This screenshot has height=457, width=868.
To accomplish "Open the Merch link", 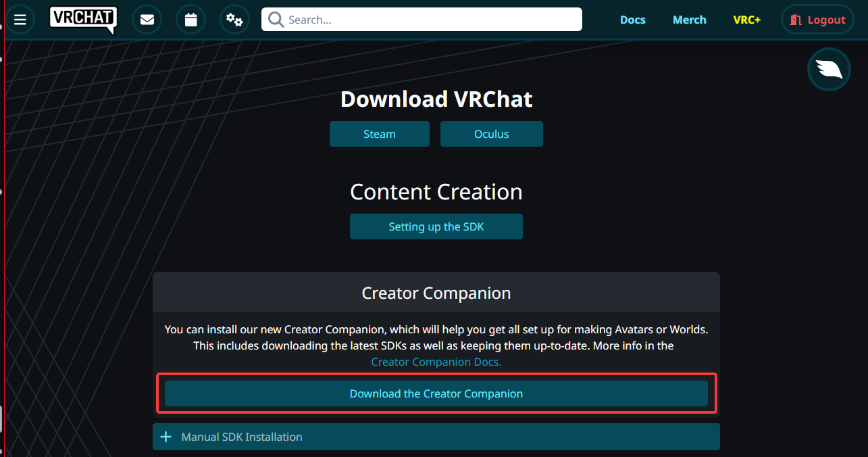I will pos(690,20).
